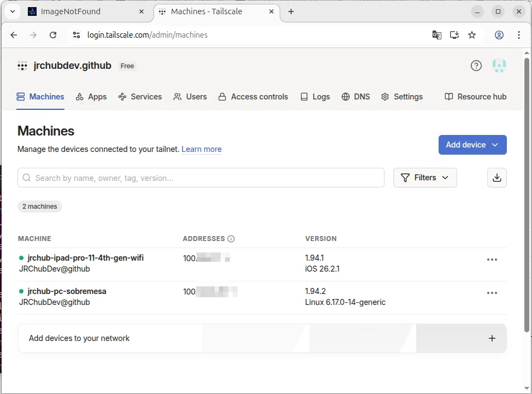Go to the DNS tab
The image size is (532, 394).
pos(356,97)
